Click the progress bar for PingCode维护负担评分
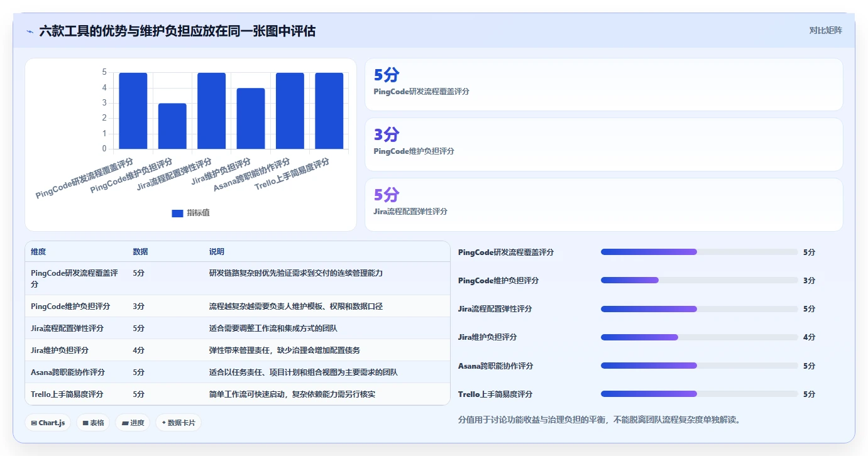 pyautogui.click(x=699, y=280)
